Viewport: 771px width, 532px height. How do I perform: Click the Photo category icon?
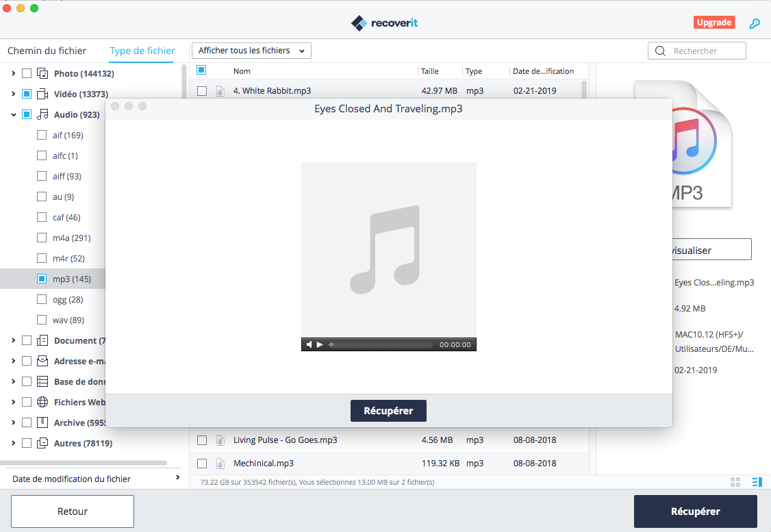[42, 73]
